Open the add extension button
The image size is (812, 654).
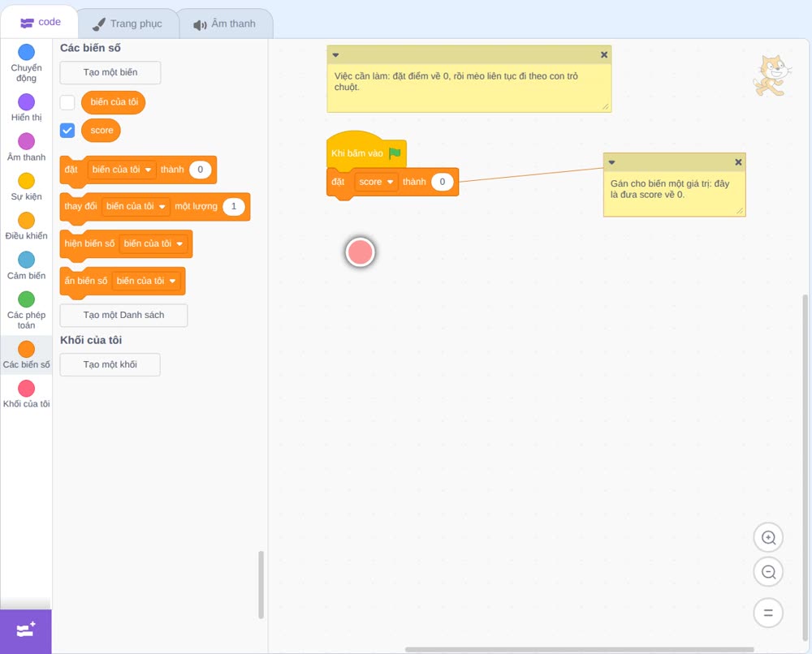26,631
